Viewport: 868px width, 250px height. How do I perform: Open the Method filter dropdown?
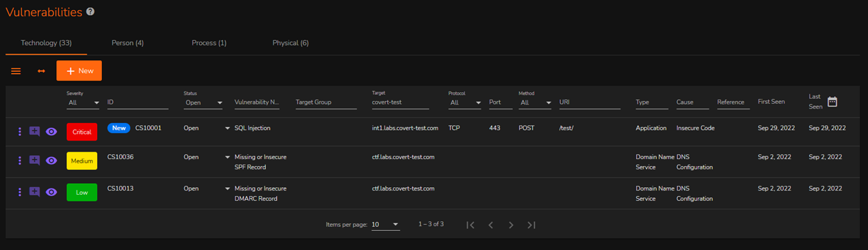[535, 102]
